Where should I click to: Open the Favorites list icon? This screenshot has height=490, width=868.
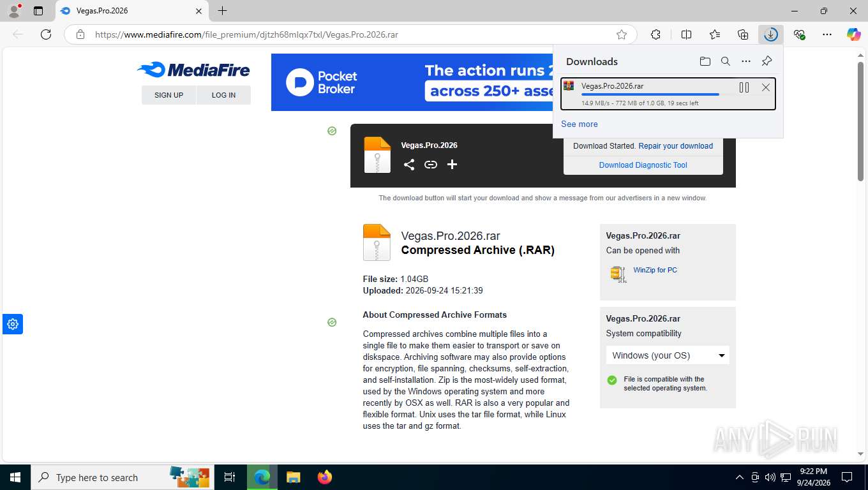coord(715,34)
